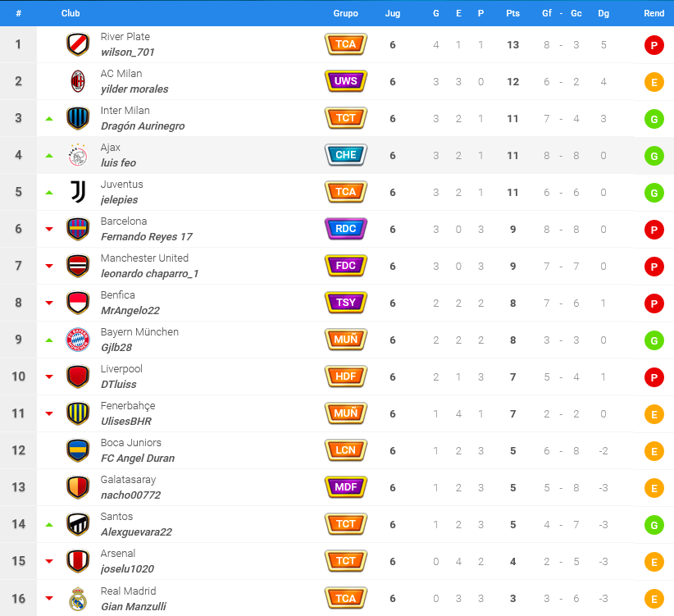Click the AC Milan club crest
Image resolution: width=674 pixels, height=616 pixels.
pos(78,81)
